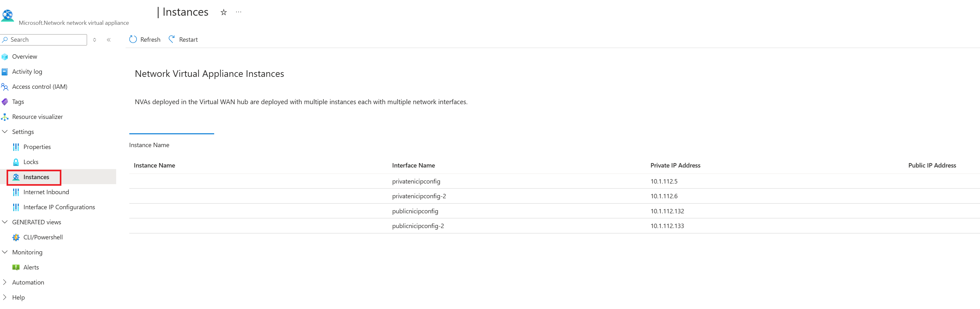Click the Alerts icon under Monitoring
This screenshot has height=309, width=980.
point(16,268)
